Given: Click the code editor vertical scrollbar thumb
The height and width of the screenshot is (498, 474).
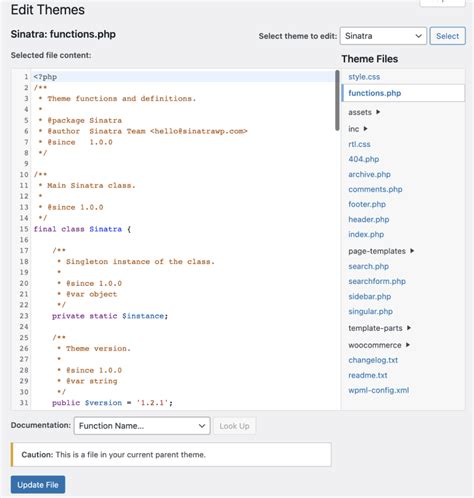Looking at the screenshot, I should (337, 100).
